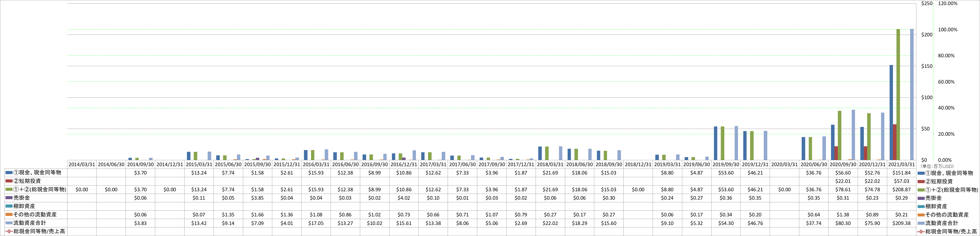Click purple swatch beside left 売掛金 label
Screen dimensions: 980x236
9,198
